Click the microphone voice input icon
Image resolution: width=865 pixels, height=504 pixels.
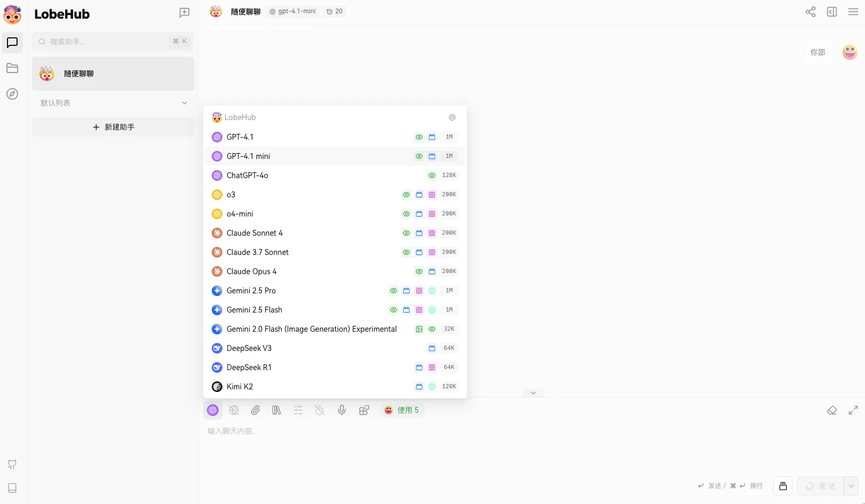point(342,410)
